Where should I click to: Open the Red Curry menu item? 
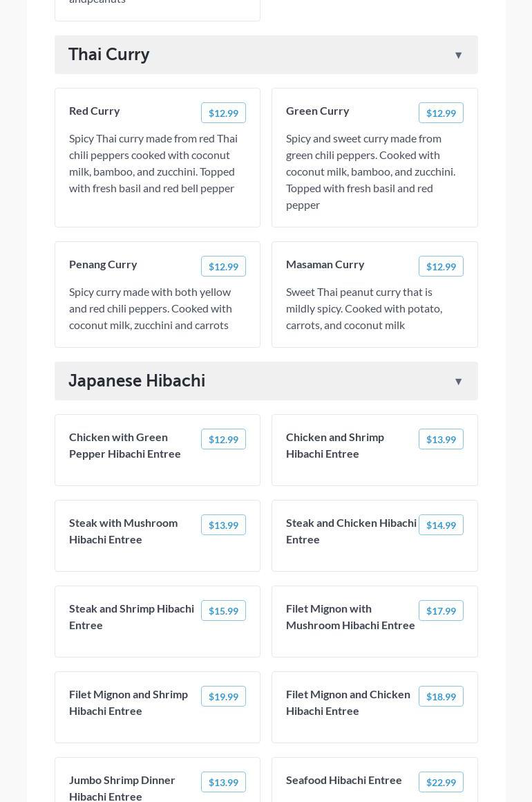[95, 111]
